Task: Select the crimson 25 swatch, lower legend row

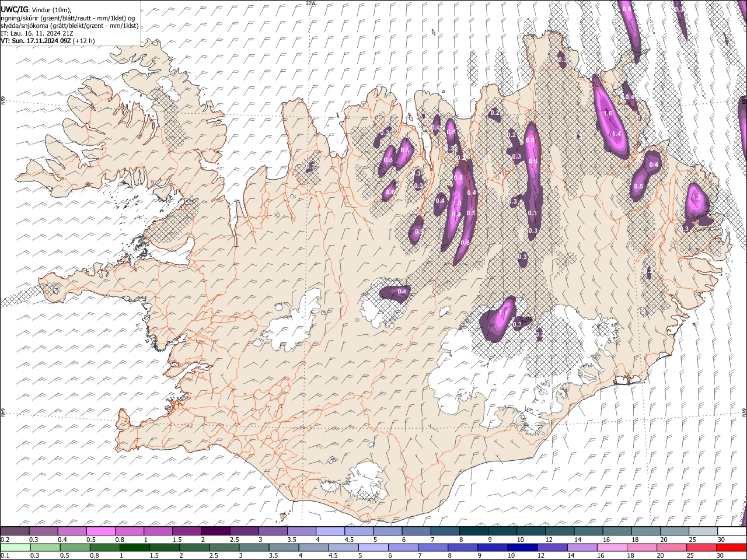Action: 702,547
